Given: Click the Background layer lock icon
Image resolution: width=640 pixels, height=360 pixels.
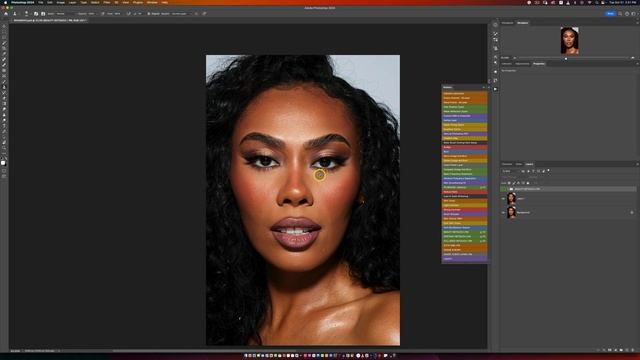Looking at the screenshot, I should (632, 213).
